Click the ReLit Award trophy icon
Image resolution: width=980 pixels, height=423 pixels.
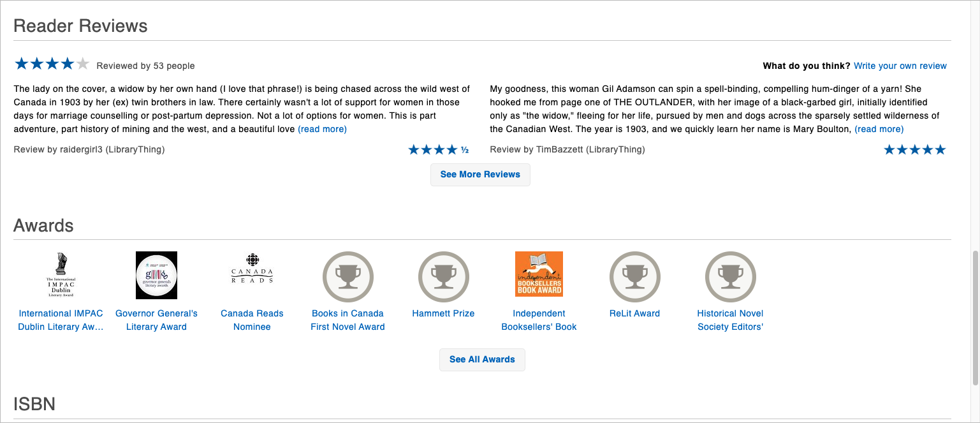pos(634,276)
